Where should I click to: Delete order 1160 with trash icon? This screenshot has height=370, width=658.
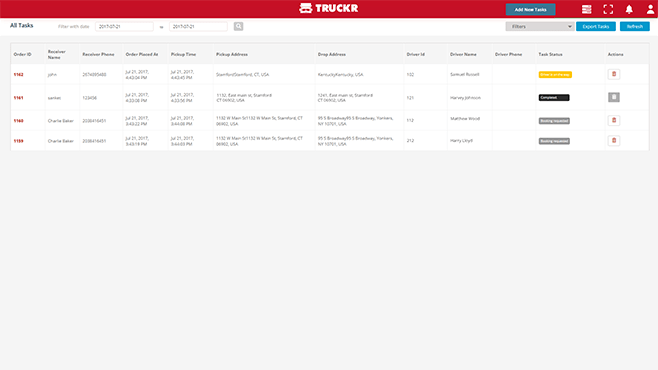[x=614, y=120]
